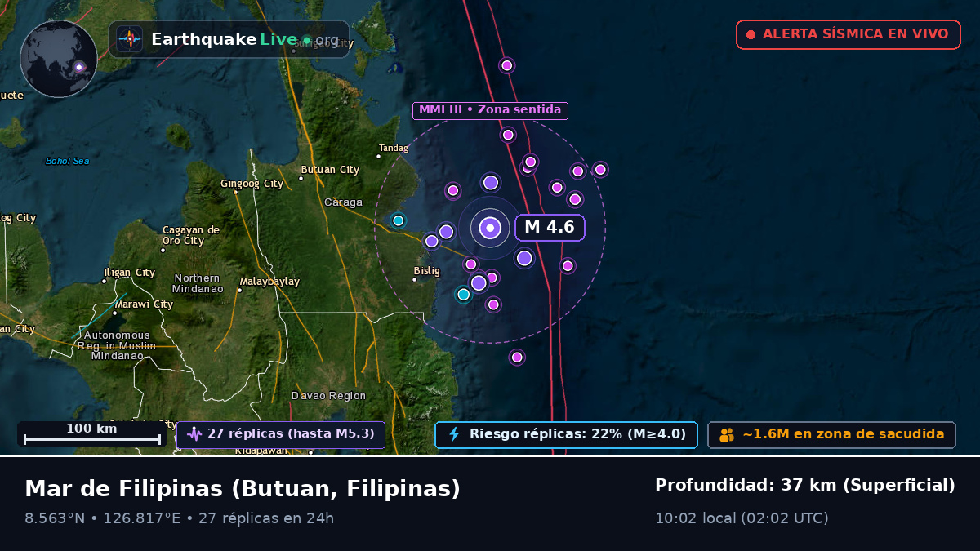Click the ALERTA SÍSMICA EN VIVO badge

point(848,34)
